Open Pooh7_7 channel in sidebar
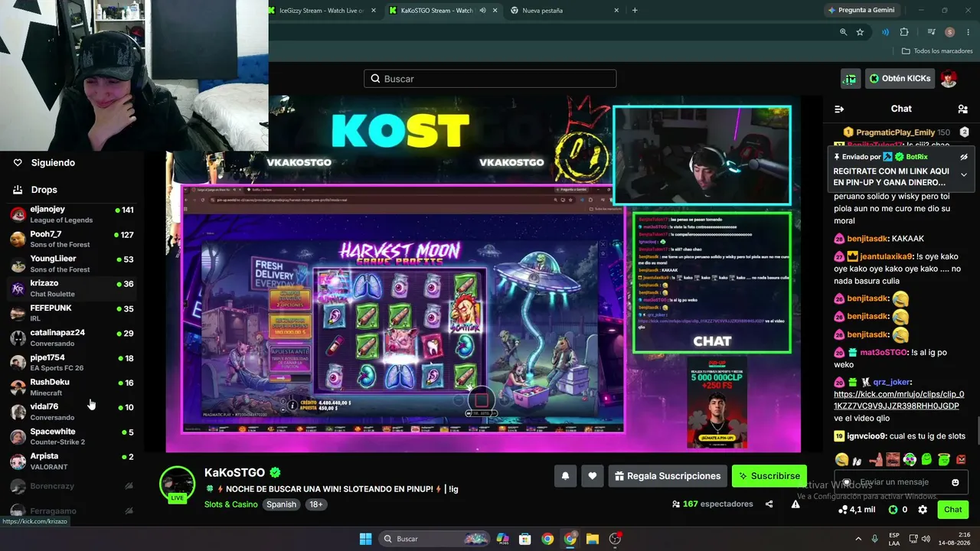This screenshot has height=551, width=980. (x=72, y=239)
